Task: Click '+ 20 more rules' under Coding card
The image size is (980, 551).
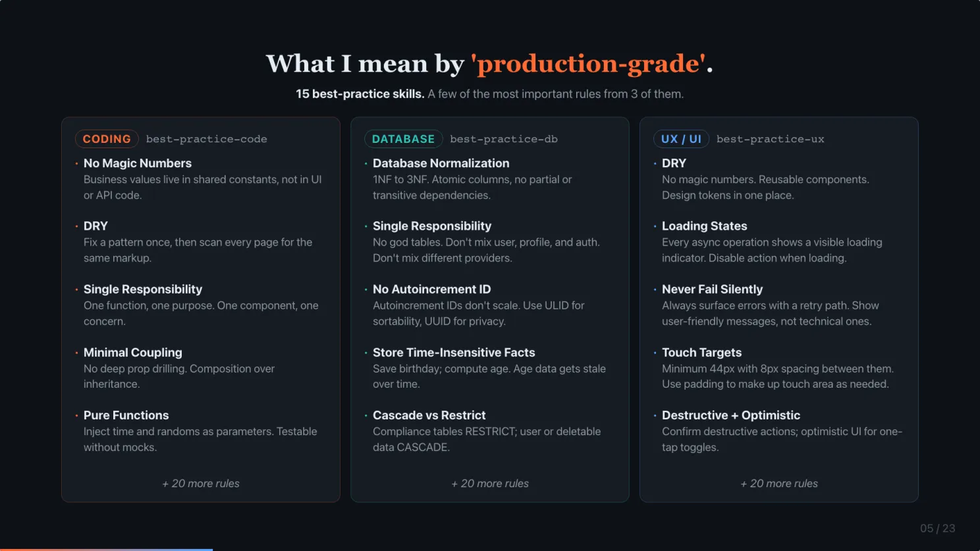Action: tap(201, 483)
